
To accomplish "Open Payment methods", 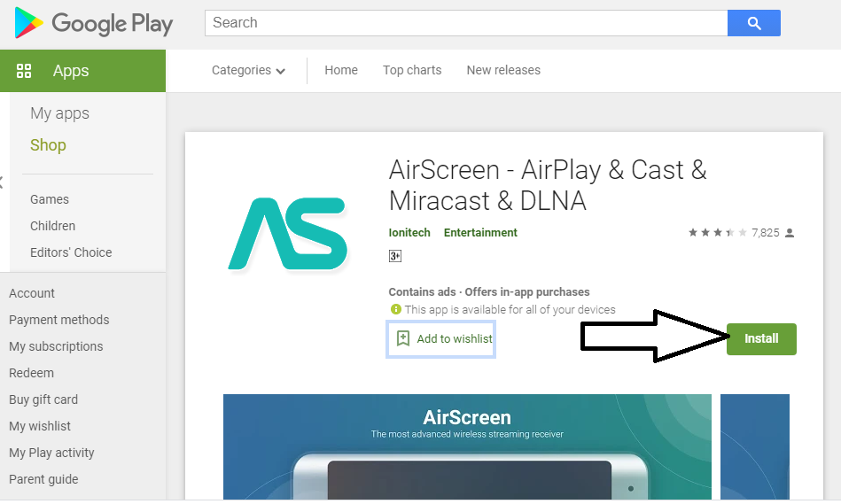I will pos(59,320).
